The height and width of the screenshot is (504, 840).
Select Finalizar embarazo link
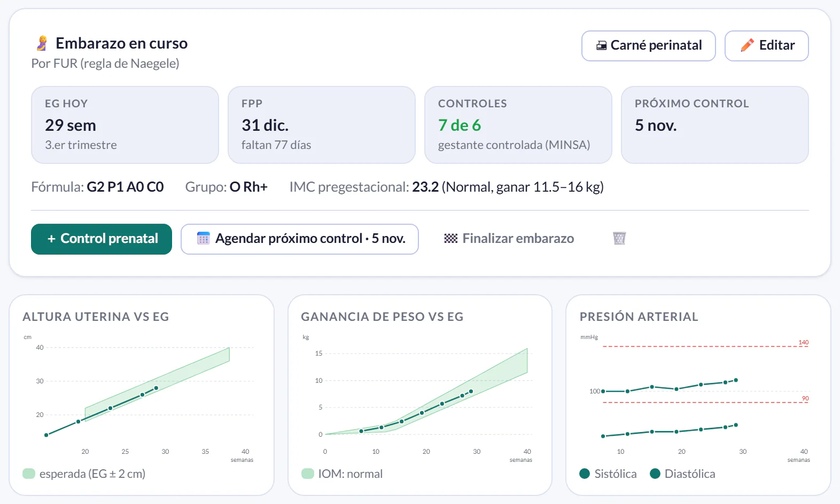(509, 239)
